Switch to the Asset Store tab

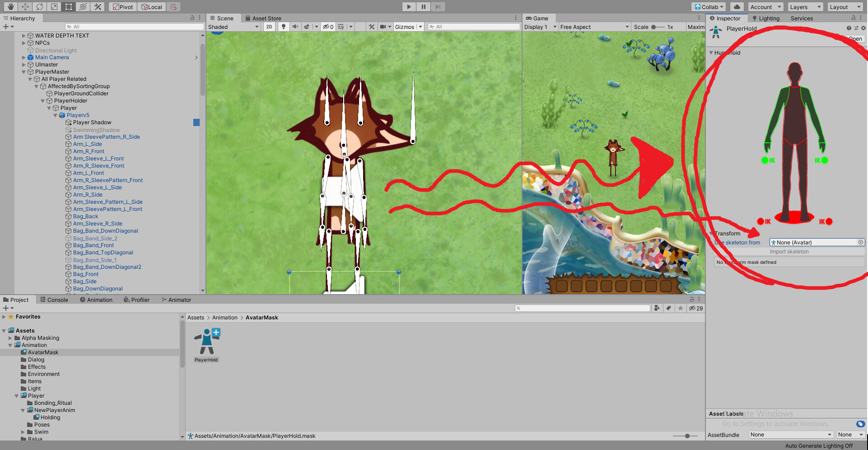coord(263,18)
